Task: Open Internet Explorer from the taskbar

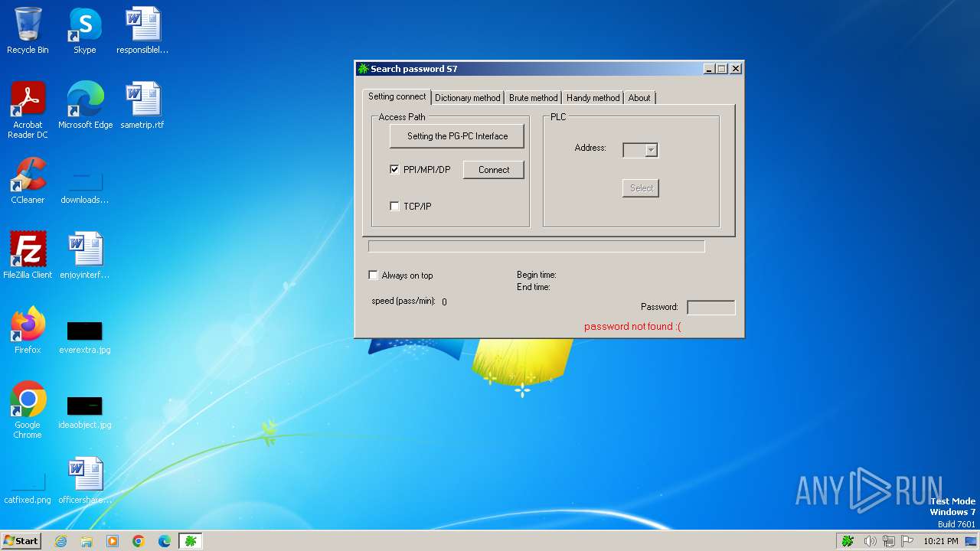Action: click(61, 541)
